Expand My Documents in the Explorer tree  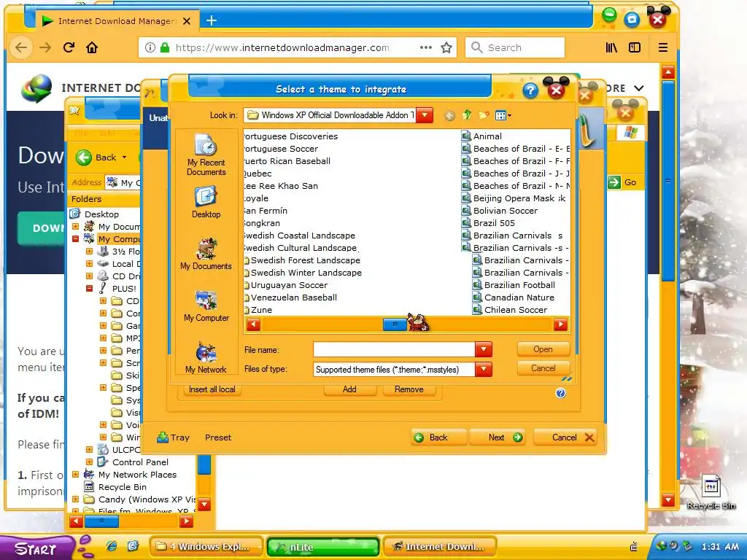pos(75,227)
